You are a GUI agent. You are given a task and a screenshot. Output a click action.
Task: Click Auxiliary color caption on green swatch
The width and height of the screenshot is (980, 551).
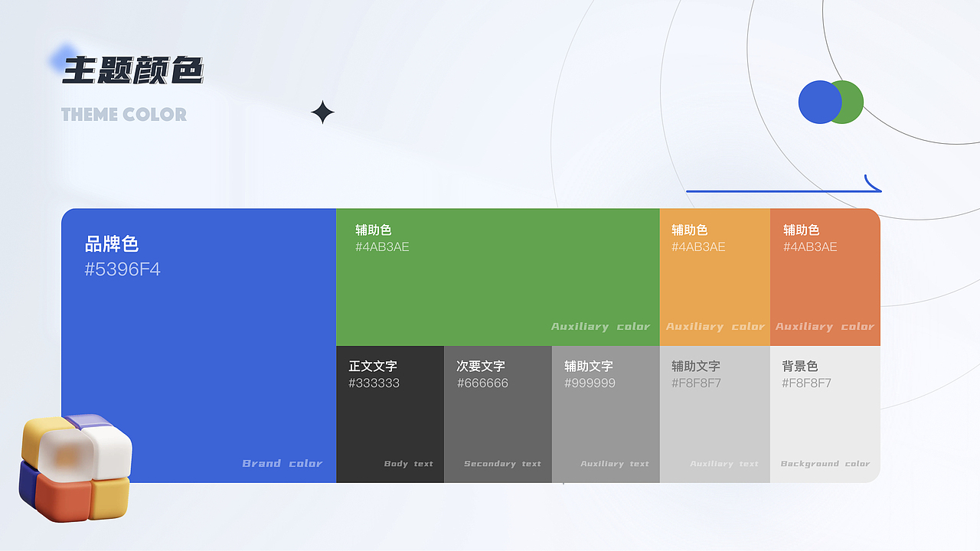click(600, 327)
